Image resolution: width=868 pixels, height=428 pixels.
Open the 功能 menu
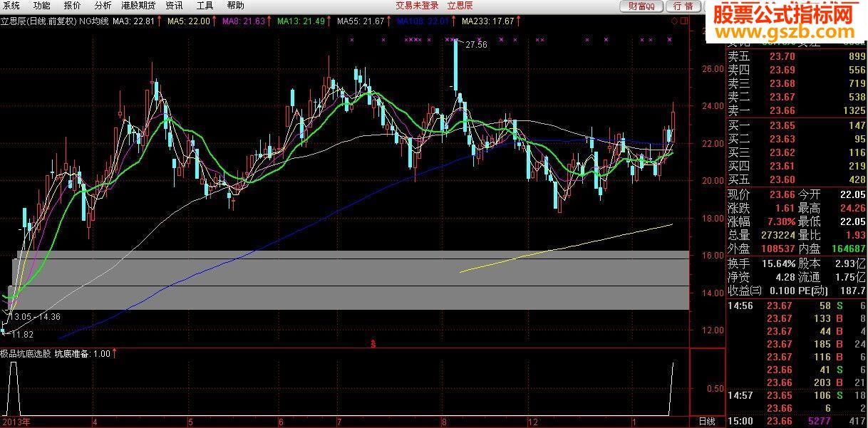tap(42, 5)
